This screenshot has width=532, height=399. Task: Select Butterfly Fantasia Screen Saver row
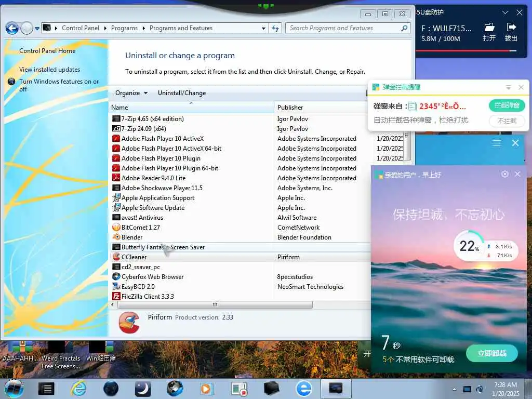[240, 247]
